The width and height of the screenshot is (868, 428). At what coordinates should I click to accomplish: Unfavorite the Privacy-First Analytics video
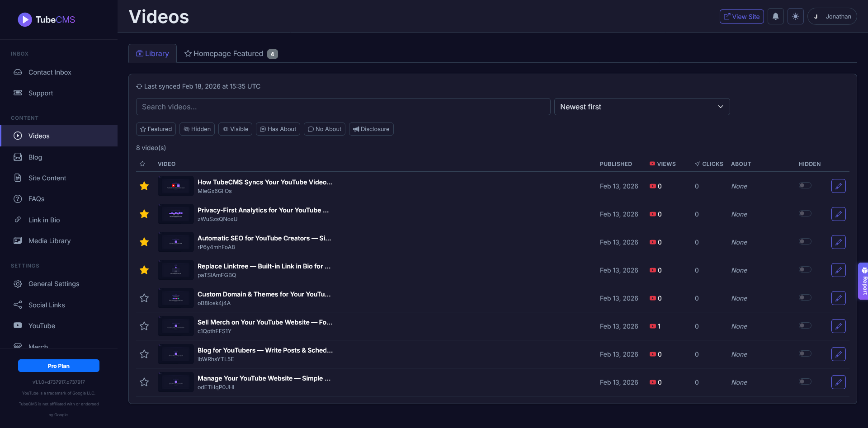144,214
